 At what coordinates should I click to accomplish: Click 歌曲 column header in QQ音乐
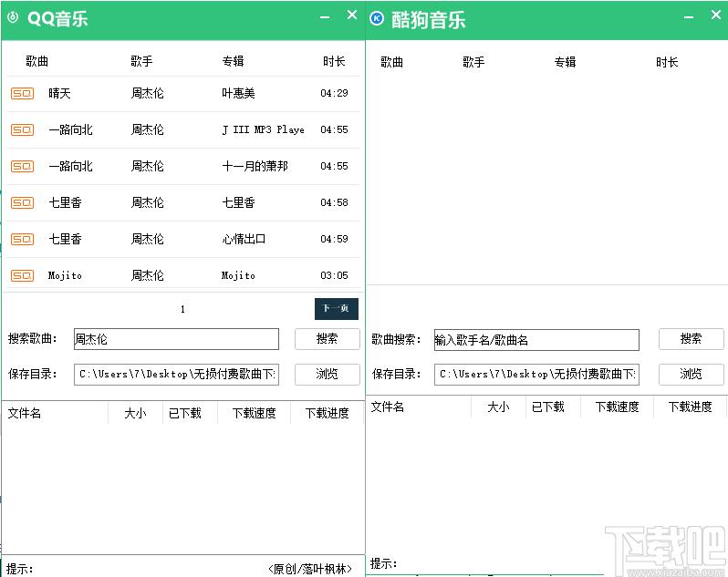[36, 61]
